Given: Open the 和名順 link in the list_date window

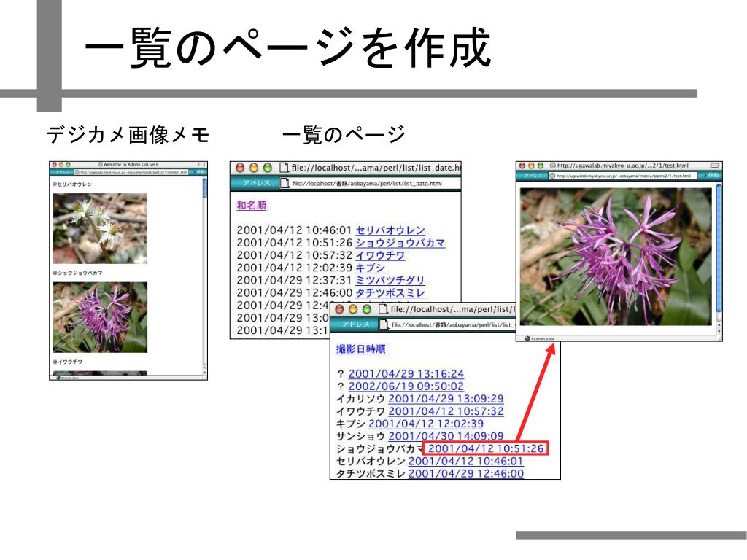Looking at the screenshot, I should (252, 205).
